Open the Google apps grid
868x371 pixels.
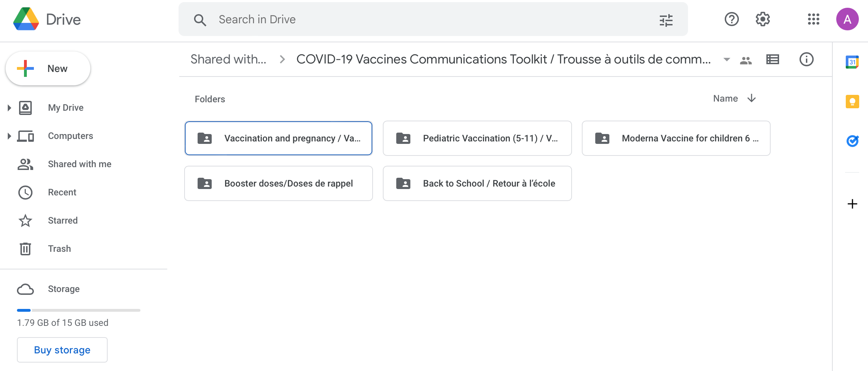pos(813,19)
